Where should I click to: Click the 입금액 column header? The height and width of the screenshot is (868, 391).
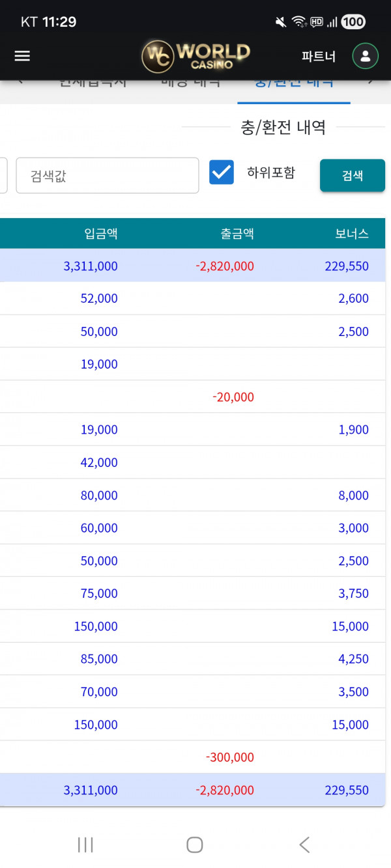(x=101, y=234)
